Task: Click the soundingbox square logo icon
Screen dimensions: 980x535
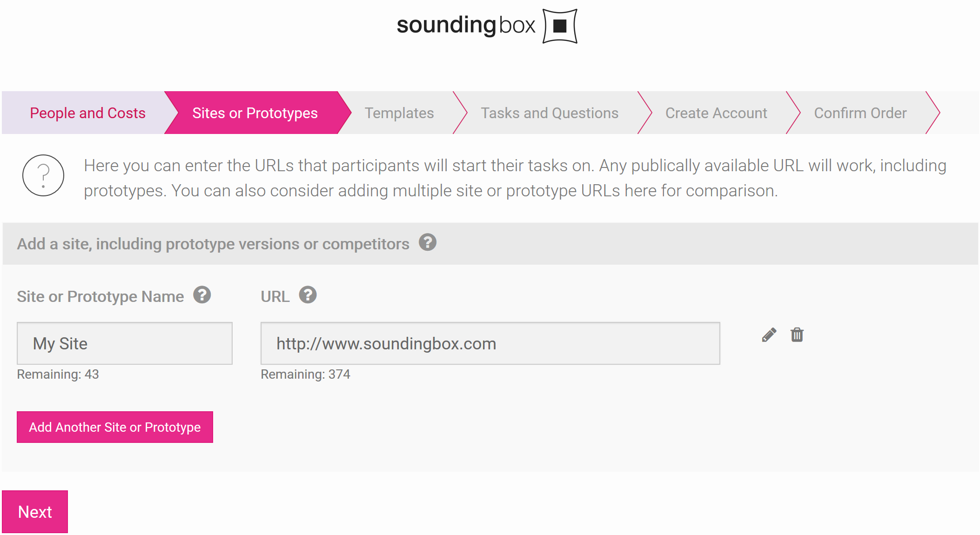Action: [x=560, y=26]
